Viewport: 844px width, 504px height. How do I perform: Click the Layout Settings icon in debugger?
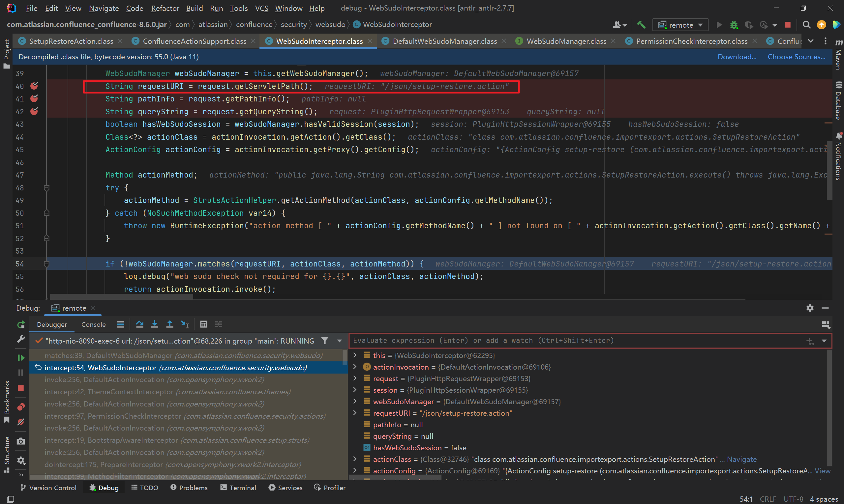click(825, 325)
